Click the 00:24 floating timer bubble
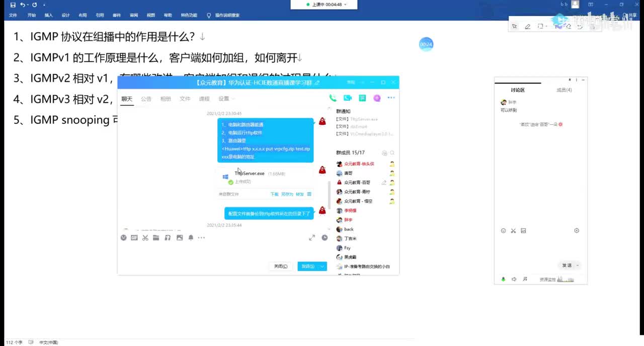 pyautogui.click(x=426, y=44)
